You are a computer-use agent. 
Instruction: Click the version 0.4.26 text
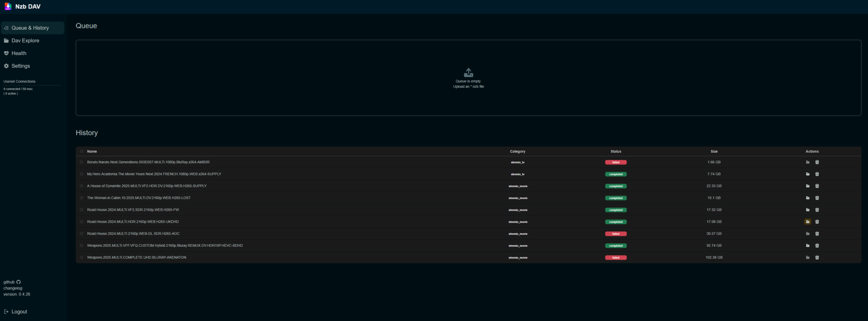pyautogui.click(x=17, y=294)
